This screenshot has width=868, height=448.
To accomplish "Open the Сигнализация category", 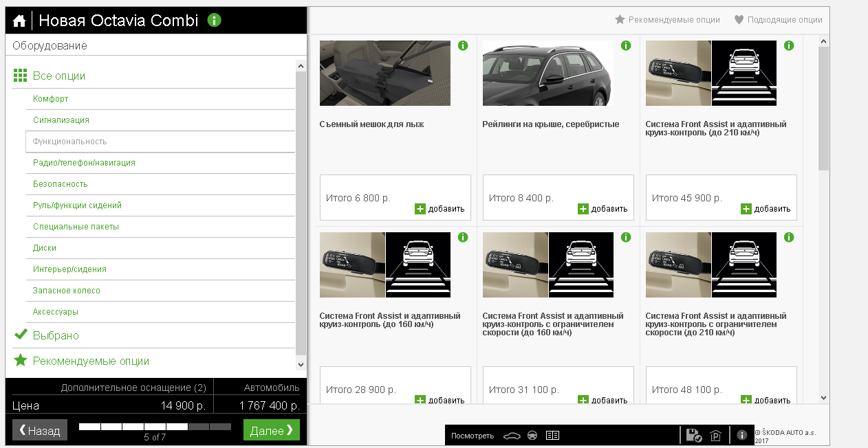I will coord(160,120).
